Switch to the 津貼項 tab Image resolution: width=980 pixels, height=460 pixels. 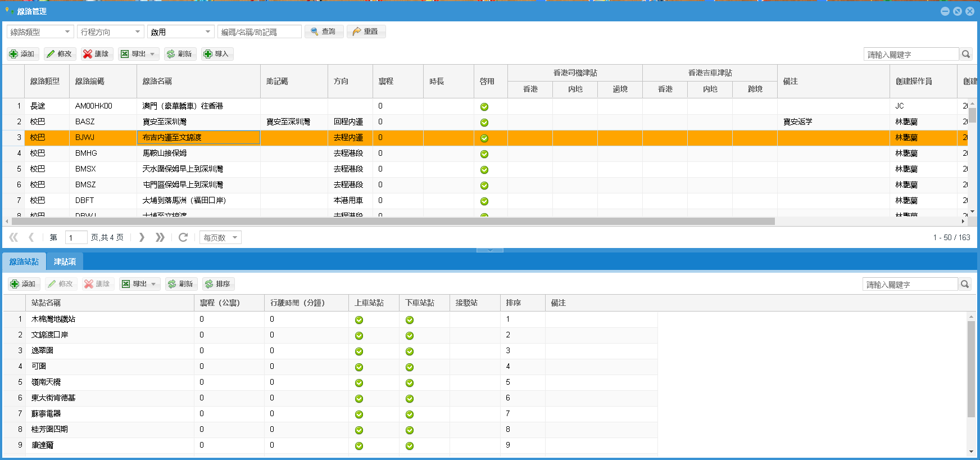tap(65, 261)
